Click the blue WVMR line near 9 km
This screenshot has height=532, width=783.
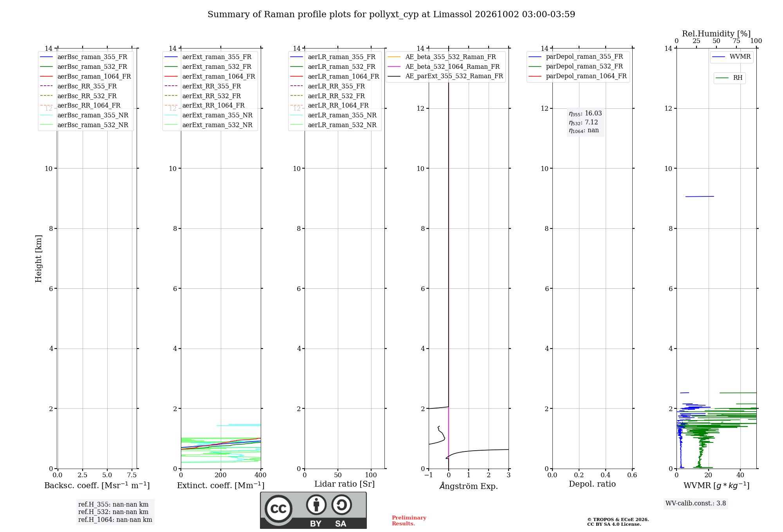point(700,196)
